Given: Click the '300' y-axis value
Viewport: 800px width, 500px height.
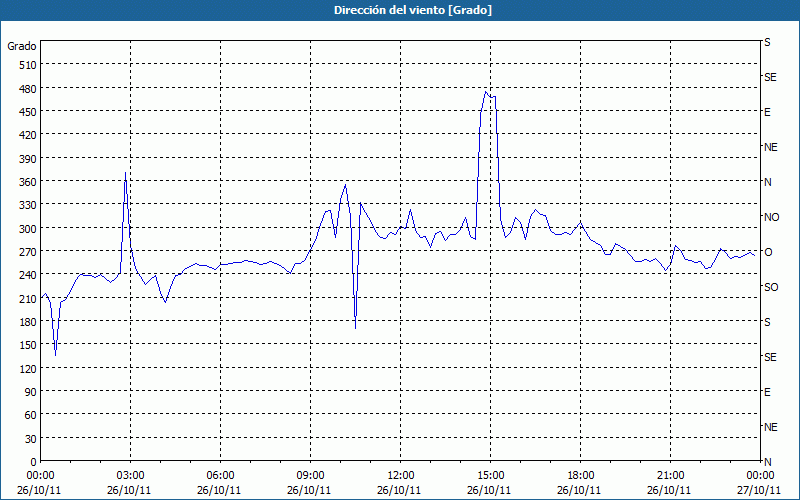Looking at the screenshot, I should 28,229.
